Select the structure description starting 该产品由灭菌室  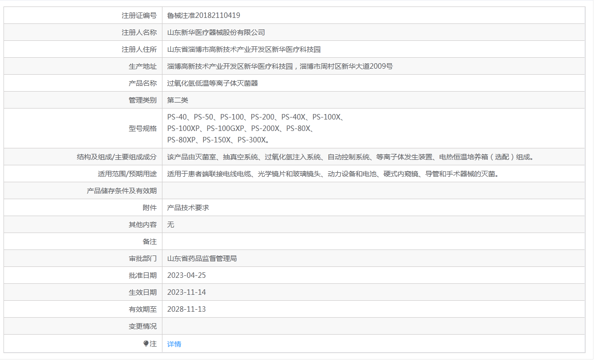(351, 157)
